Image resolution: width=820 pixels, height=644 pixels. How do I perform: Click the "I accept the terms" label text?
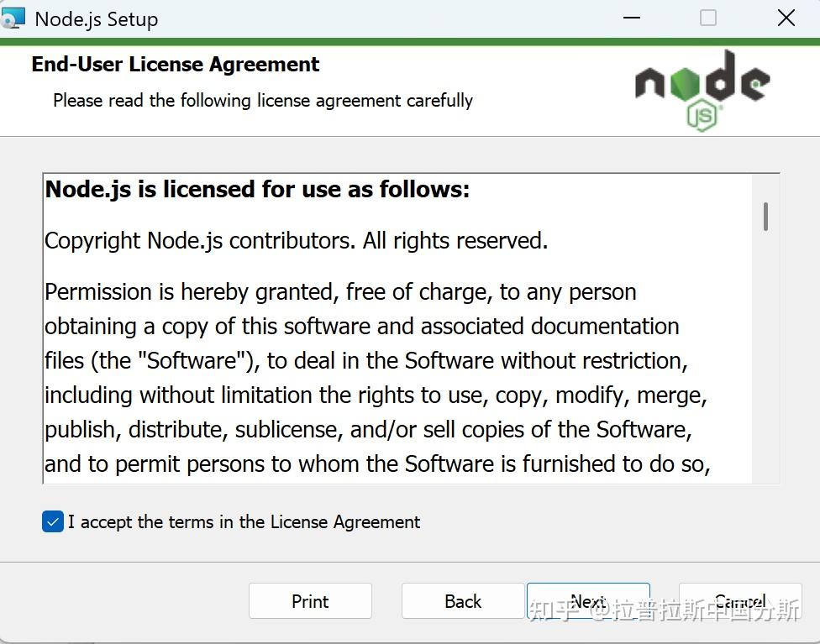point(244,522)
